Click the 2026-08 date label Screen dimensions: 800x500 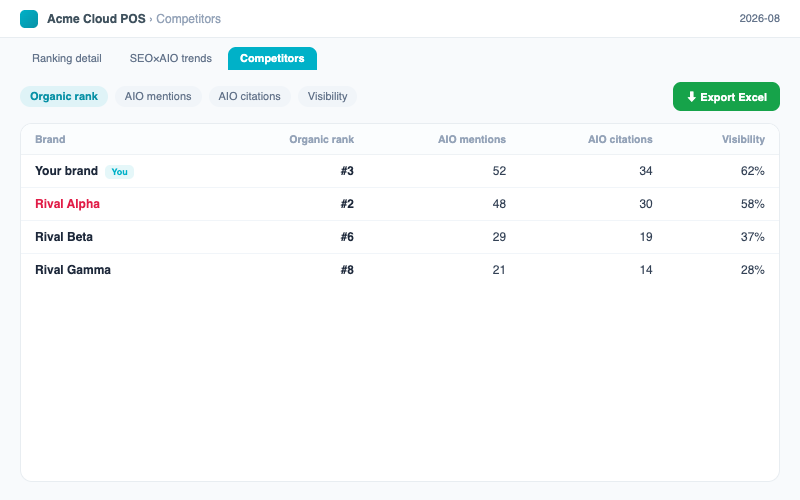759,18
